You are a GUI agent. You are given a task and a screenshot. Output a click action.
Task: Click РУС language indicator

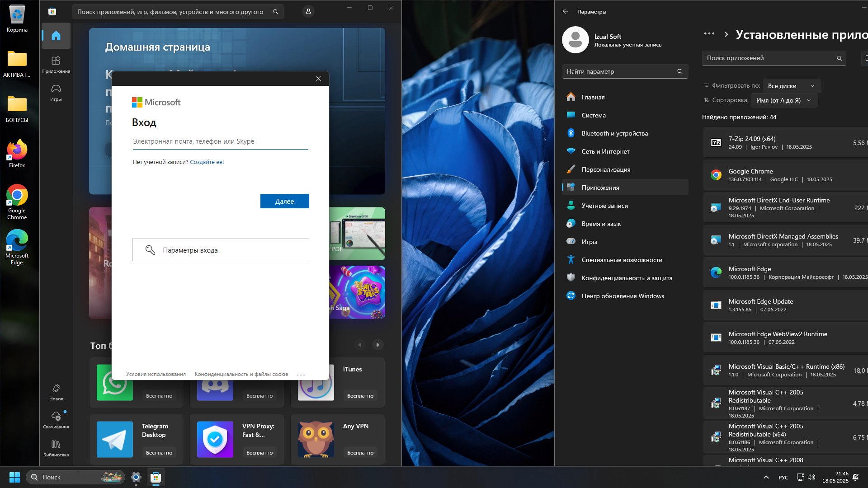[783, 478]
